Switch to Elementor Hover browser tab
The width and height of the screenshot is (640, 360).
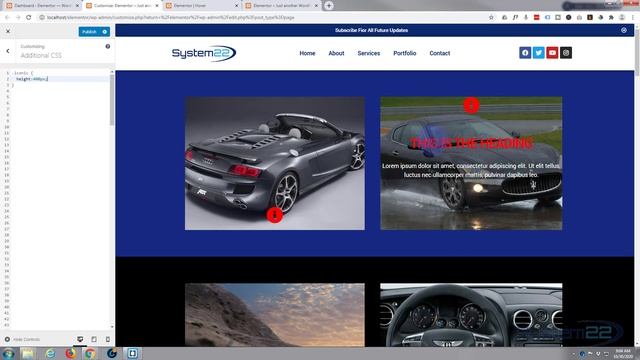point(201,6)
